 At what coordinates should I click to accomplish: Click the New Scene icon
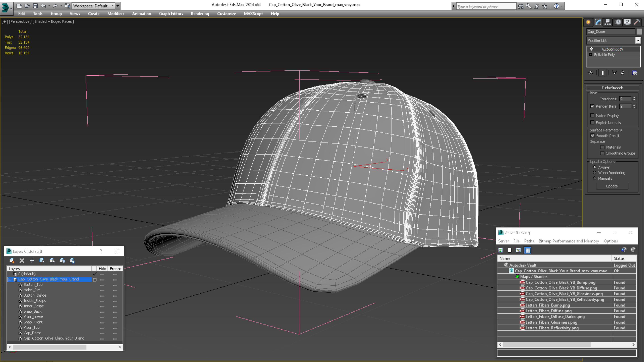19,6
